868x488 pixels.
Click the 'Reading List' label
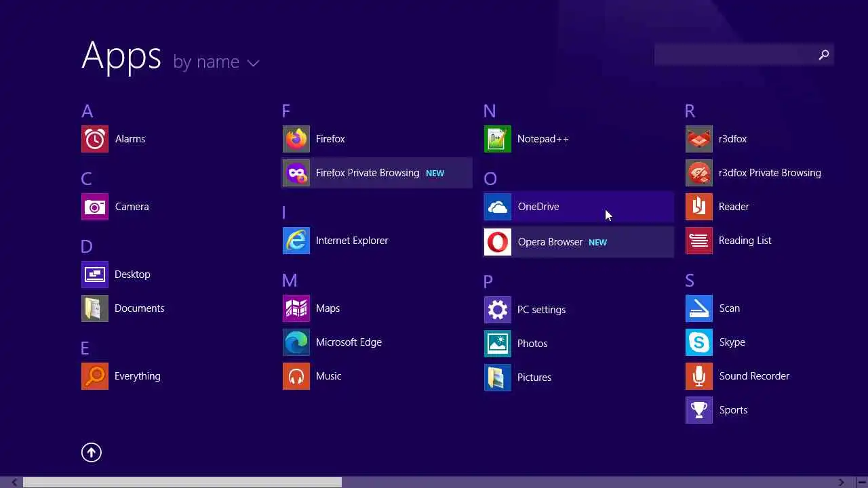745,241
